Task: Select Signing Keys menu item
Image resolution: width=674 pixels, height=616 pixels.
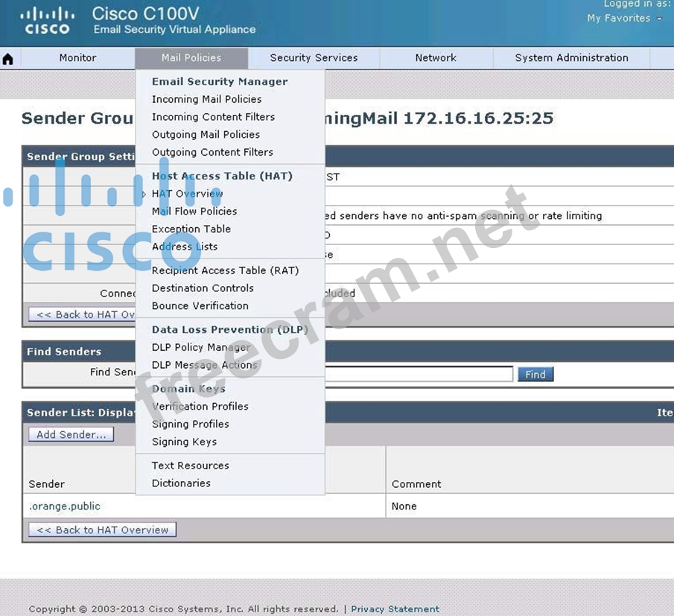Action: pos(184,442)
